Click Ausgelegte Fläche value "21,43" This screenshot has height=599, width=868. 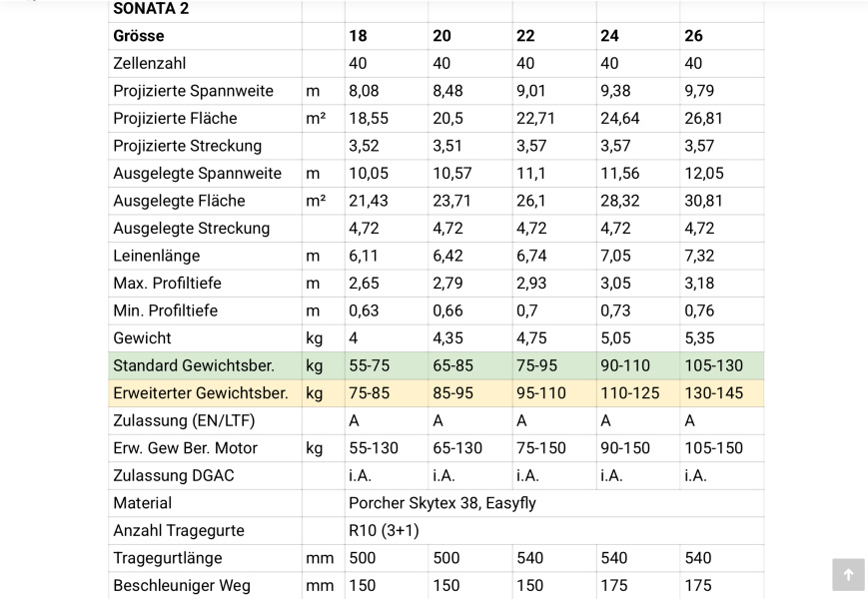[369, 201]
